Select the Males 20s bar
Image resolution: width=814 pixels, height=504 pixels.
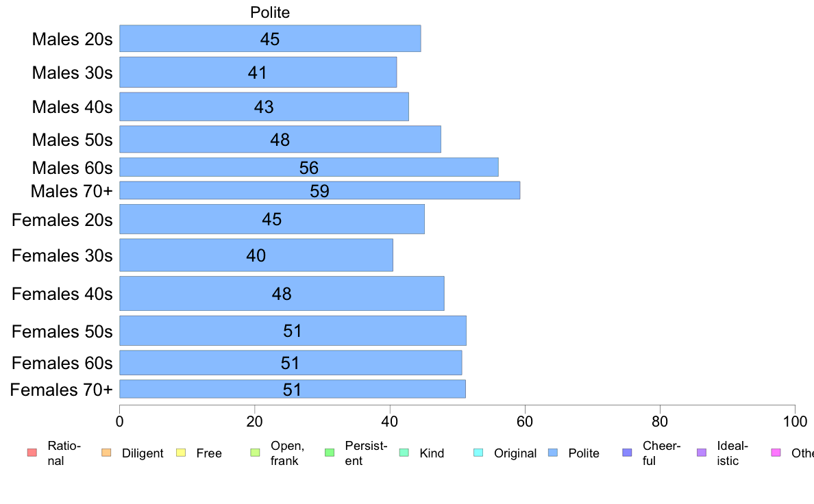click(270, 38)
